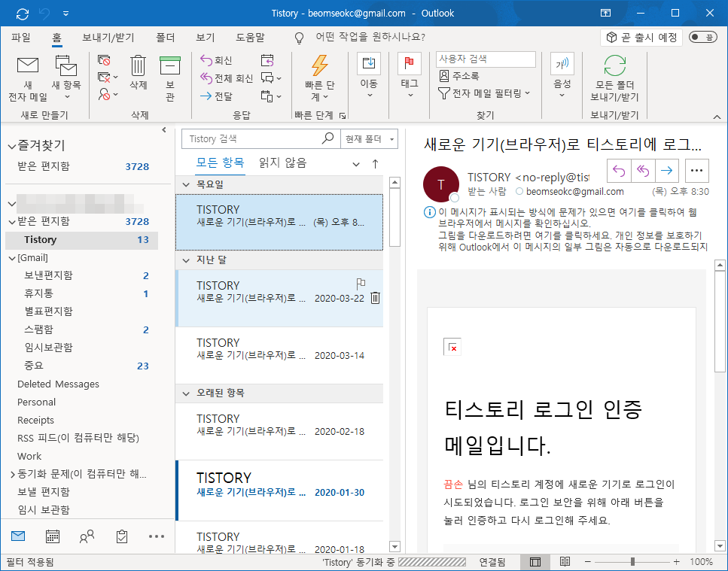This screenshot has height=571, width=728.
Task: Click Reply All (전체 회신) in ribbon
Action: click(227, 78)
